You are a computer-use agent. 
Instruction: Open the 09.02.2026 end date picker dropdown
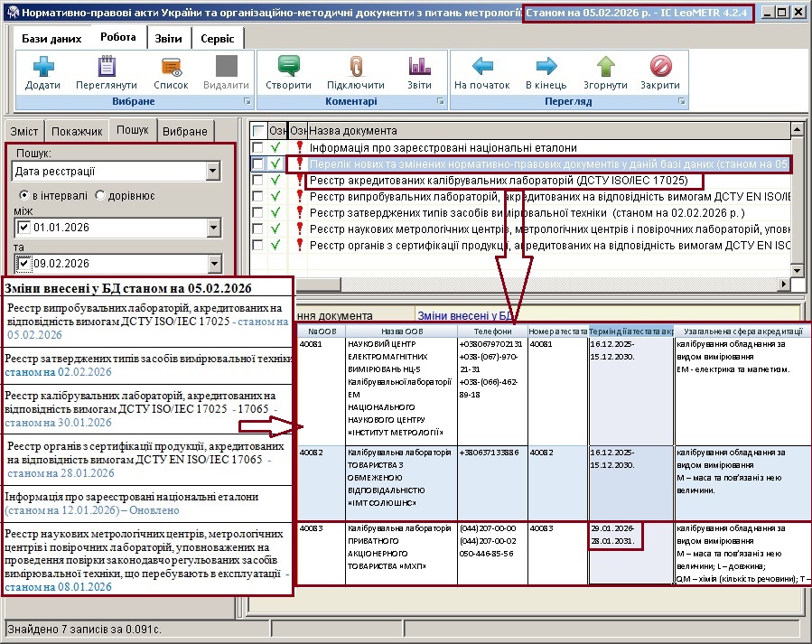click(212, 264)
